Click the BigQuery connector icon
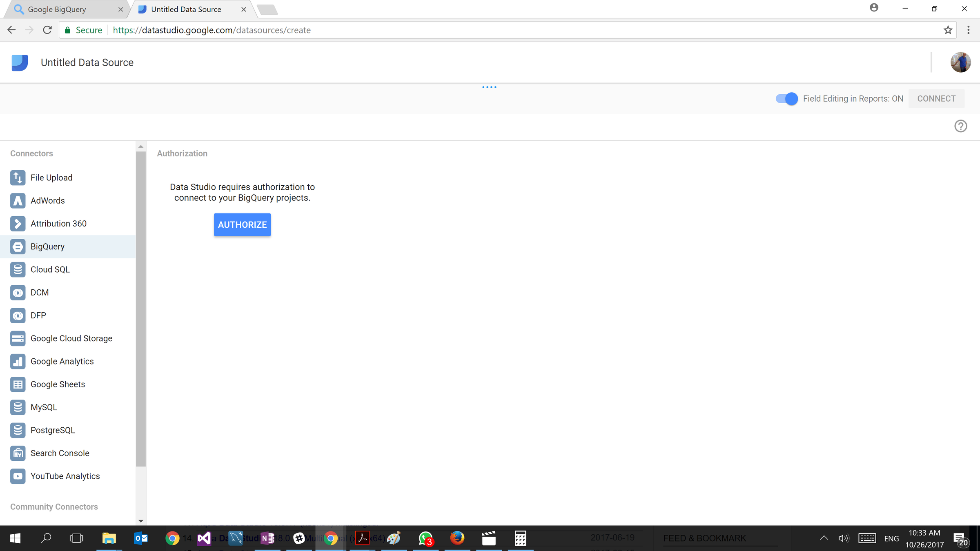The width and height of the screenshot is (980, 551). click(18, 247)
